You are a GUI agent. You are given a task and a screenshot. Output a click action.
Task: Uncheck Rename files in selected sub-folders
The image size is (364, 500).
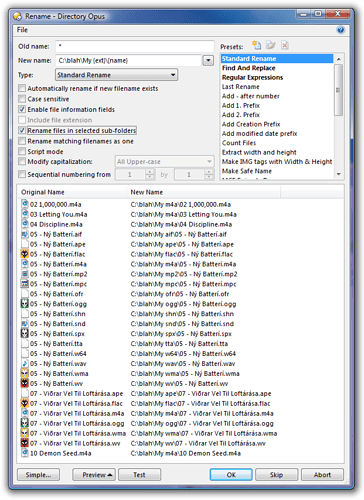pos(22,130)
